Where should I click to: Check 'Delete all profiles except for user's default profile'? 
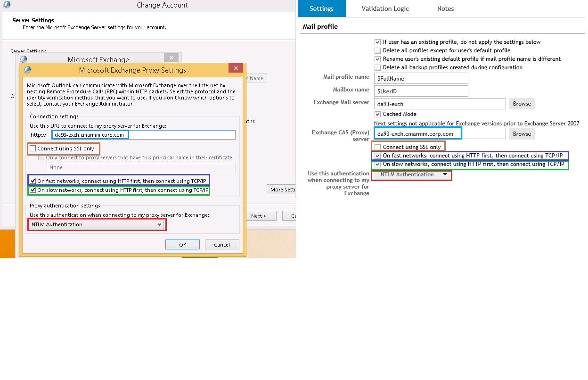coord(377,50)
